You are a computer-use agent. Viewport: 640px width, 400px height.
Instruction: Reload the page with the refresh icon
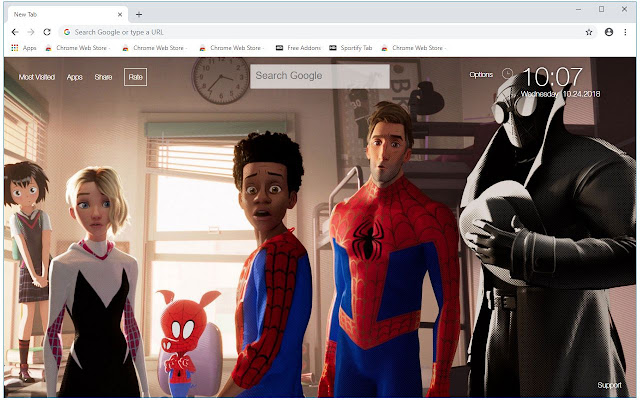(47, 32)
